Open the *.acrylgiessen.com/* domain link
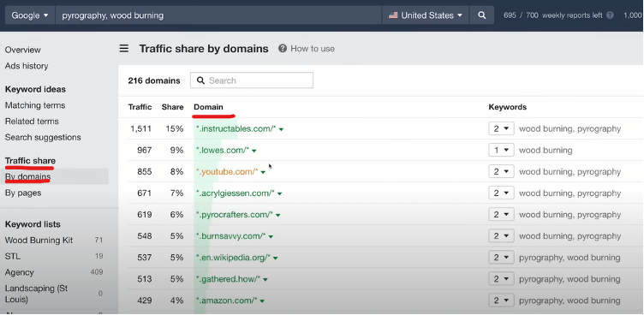644x315 pixels. tap(235, 193)
